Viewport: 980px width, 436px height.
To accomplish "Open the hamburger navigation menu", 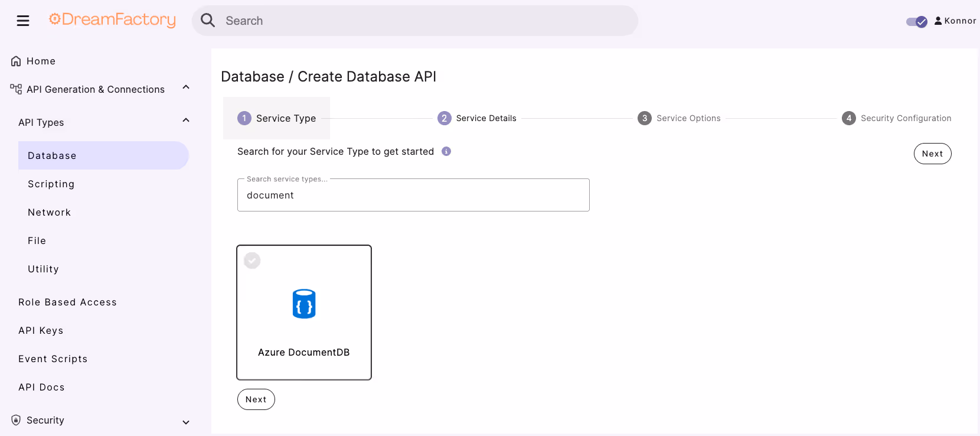I will [23, 21].
